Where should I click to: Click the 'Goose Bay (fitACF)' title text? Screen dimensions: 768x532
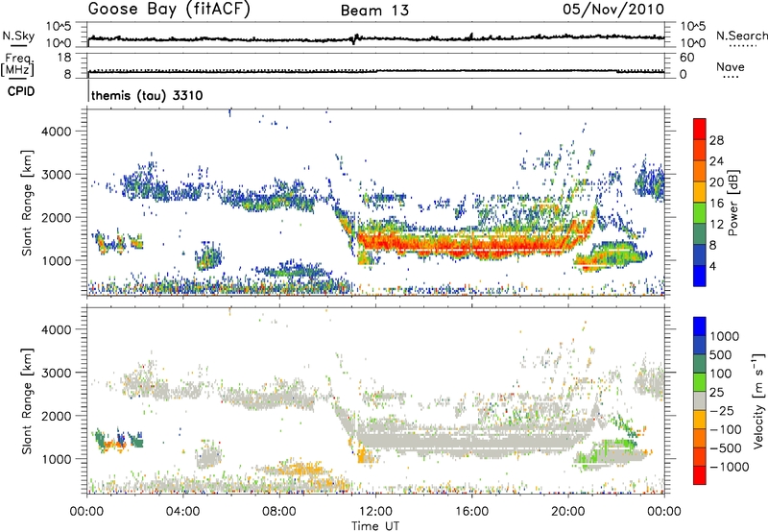pos(169,10)
